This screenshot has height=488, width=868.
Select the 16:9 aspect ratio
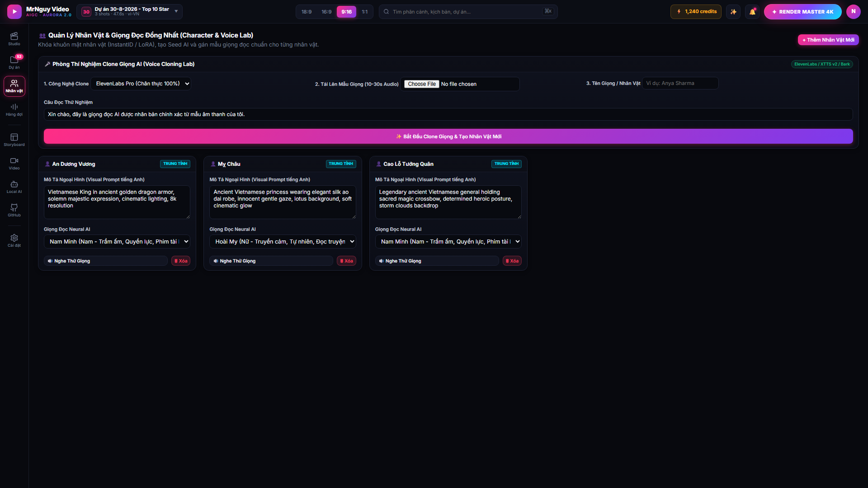click(326, 12)
